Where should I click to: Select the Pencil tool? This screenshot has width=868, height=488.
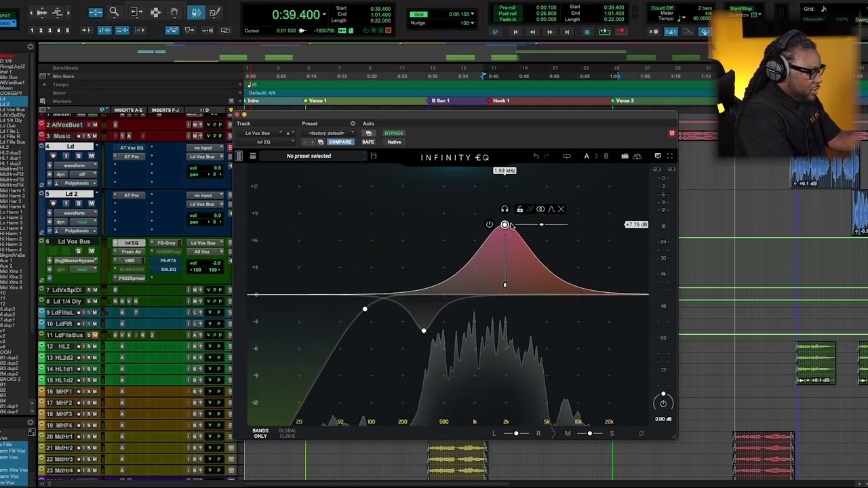215,12
